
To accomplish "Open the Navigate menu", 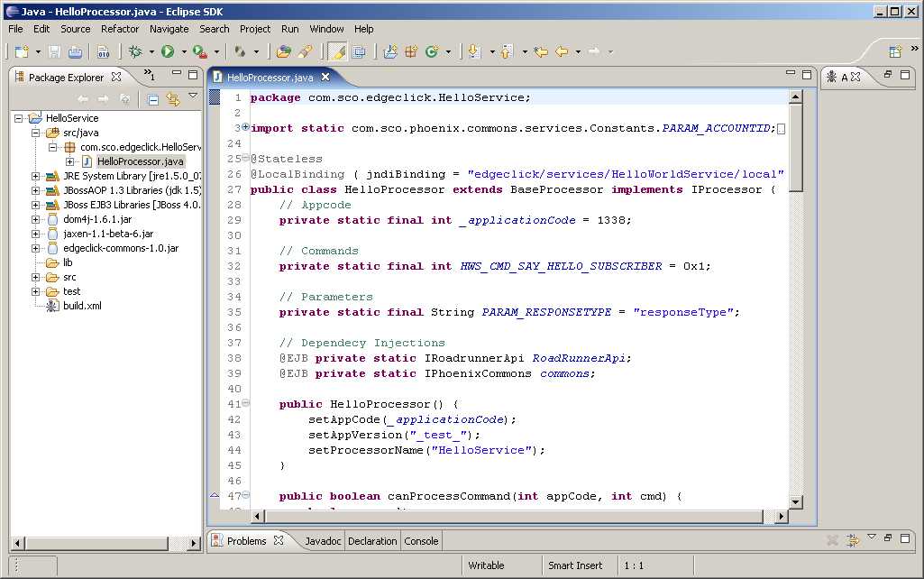I will click(x=169, y=29).
